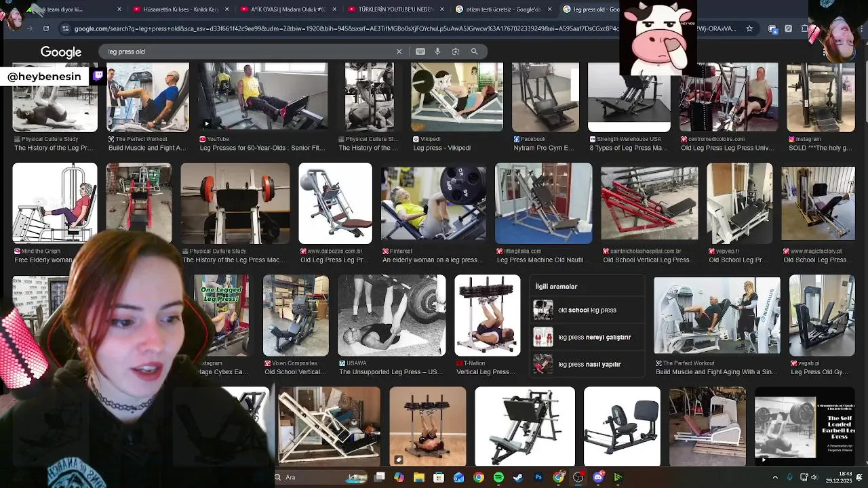Open 'SOLD ***The holy g...' Instagram image
Screen dimensions: 868x488
[821, 97]
